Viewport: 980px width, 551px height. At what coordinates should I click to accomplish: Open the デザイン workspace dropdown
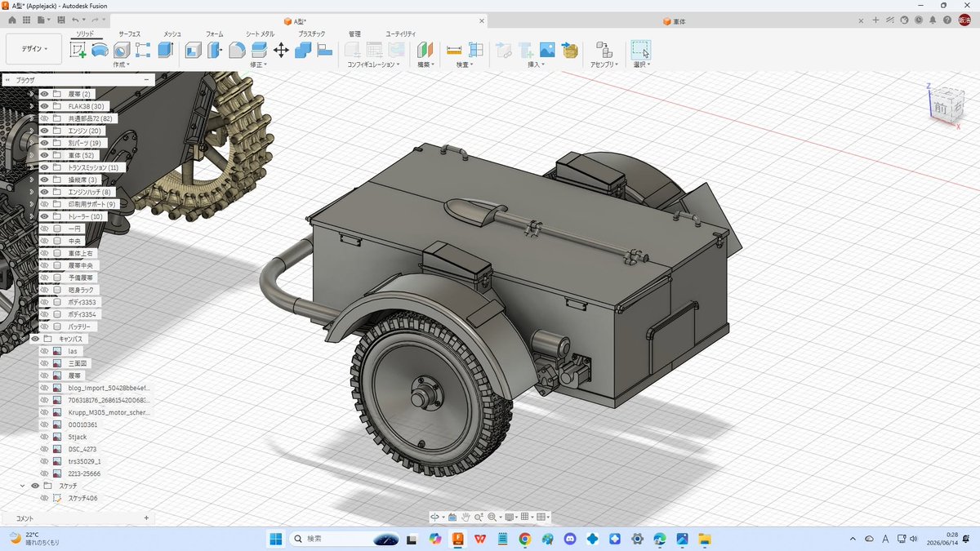click(x=33, y=49)
